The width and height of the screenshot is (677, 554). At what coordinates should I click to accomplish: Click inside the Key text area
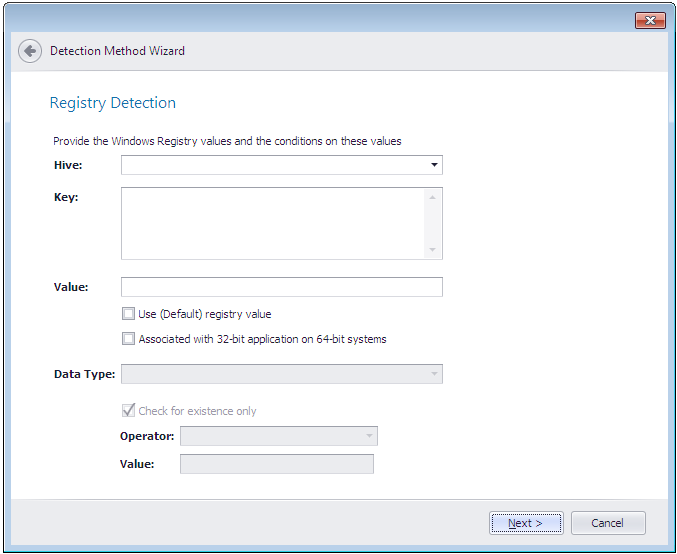click(x=272, y=223)
